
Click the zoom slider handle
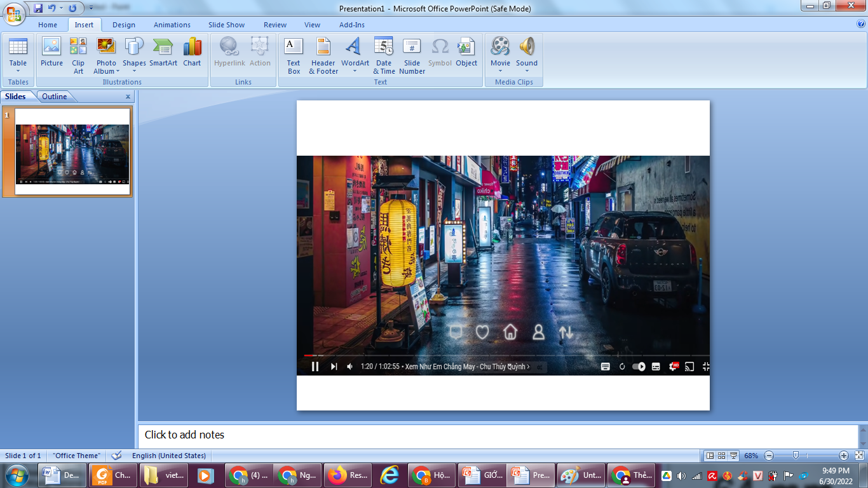click(x=796, y=456)
